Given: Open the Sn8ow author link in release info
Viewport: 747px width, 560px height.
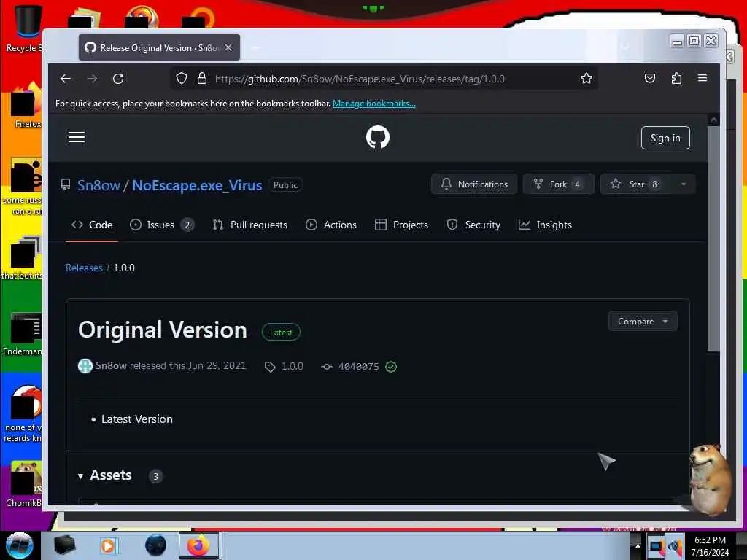Looking at the screenshot, I should coord(111,365).
